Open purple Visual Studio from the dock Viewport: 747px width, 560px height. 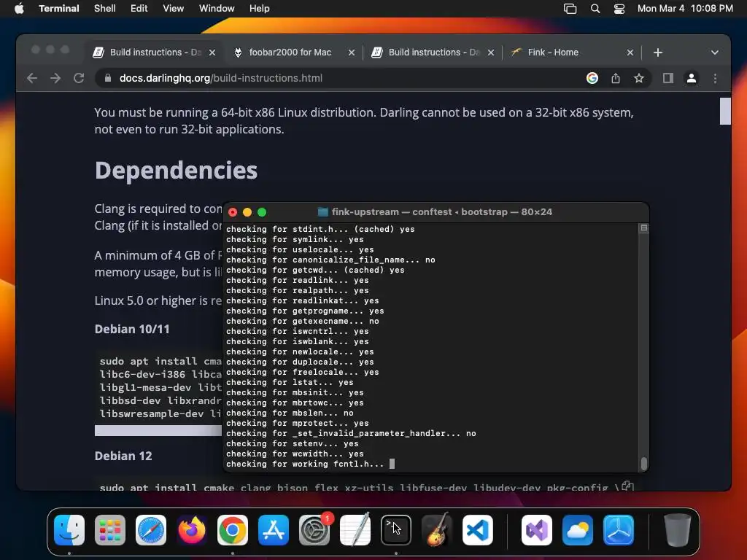tap(537, 530)
